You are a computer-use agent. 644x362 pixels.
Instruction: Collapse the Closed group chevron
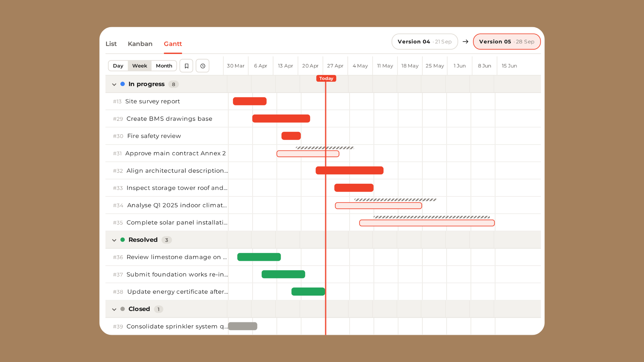tap(114, 309)
